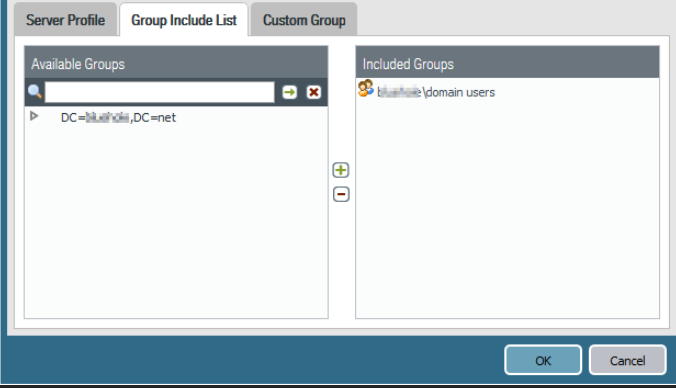Remove group with the red minus icon

click(341, 194)
